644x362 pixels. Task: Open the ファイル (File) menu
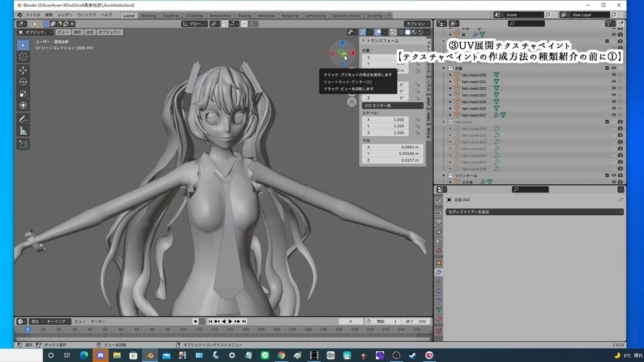click(x=32, y=15)
